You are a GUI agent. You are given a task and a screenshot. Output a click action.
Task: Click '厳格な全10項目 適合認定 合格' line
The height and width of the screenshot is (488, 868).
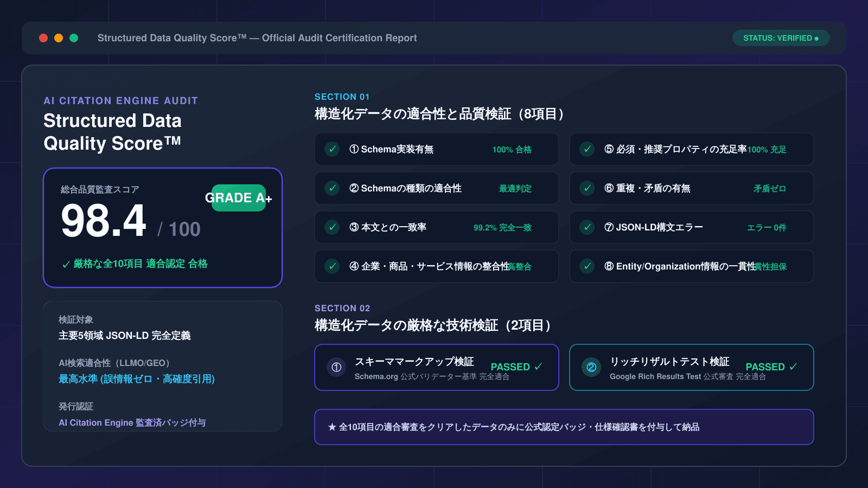[135, 264]
